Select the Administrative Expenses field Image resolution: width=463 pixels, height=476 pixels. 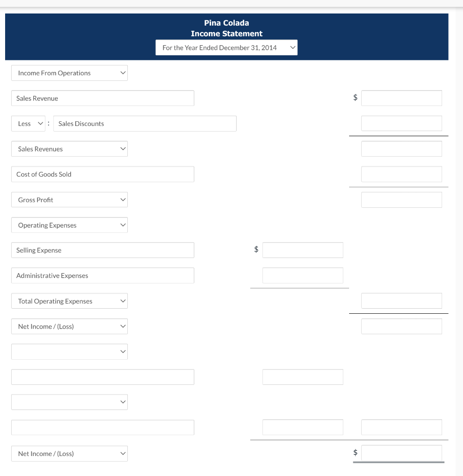coord(102,275)
